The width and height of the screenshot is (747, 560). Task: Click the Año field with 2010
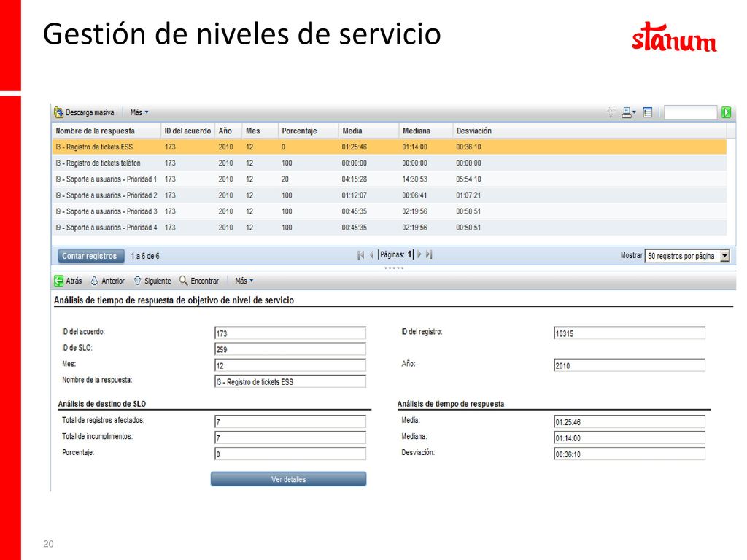pyautogui.click(x=630, y=365)
